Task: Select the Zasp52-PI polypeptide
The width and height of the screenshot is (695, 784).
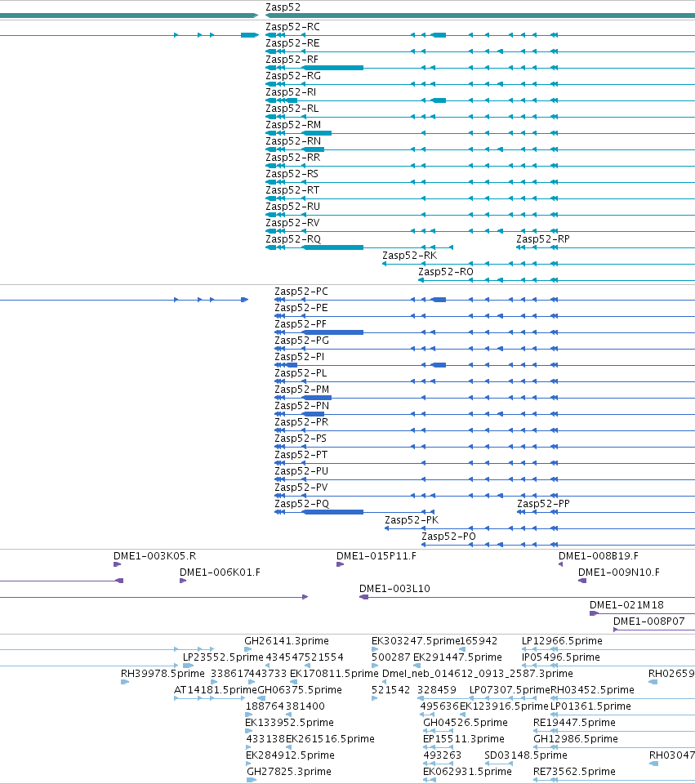Action: tap(300, 357)
